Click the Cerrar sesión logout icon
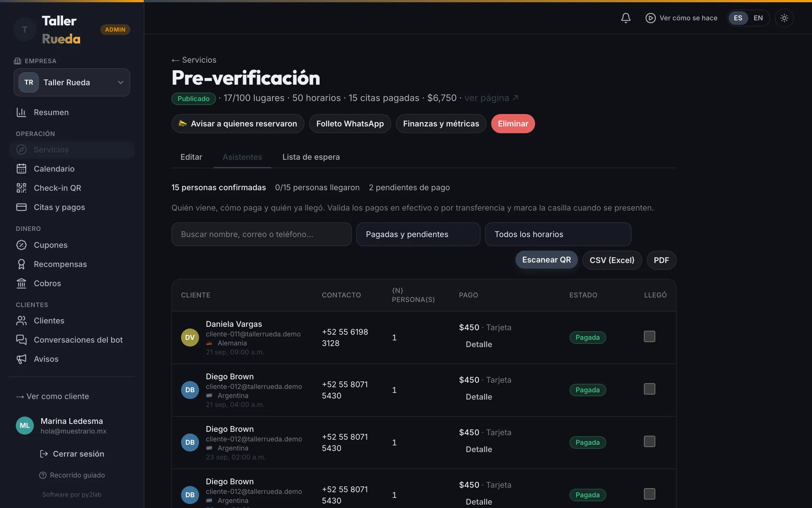The image size is (812, 508). (x=44, y=454)
